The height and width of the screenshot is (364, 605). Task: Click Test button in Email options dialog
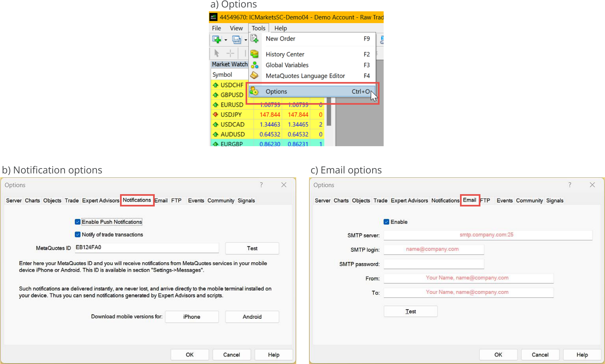coord(411,311)
